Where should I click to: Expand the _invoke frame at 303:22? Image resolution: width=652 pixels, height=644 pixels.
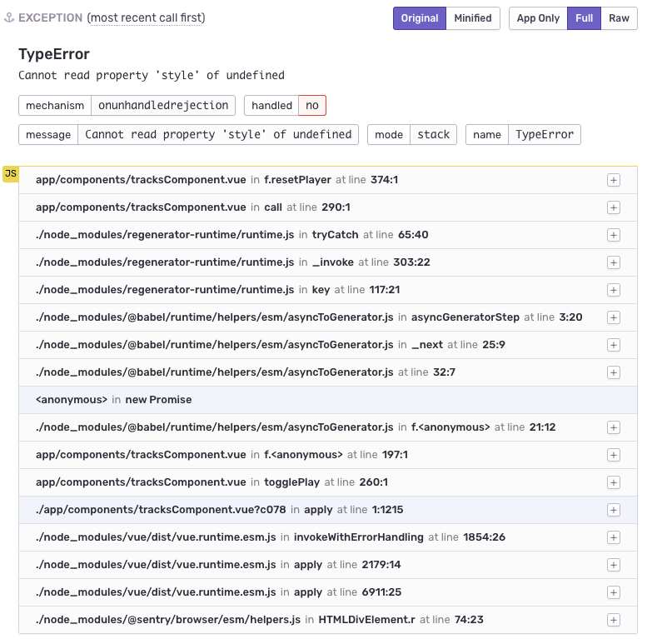[614, 262]
